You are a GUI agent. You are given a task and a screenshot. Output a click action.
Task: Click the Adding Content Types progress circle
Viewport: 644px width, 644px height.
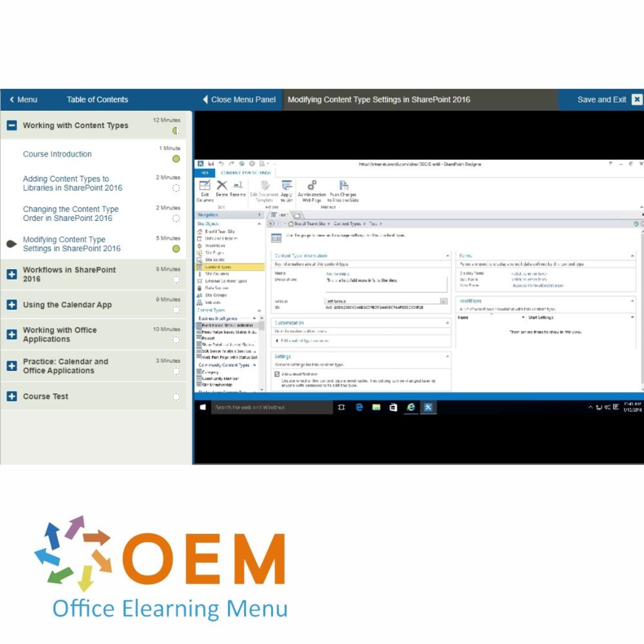pos(176,188)
